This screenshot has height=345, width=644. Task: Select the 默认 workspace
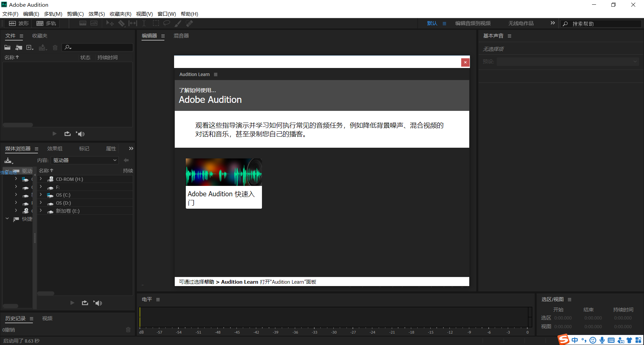(x=432, y=23)
